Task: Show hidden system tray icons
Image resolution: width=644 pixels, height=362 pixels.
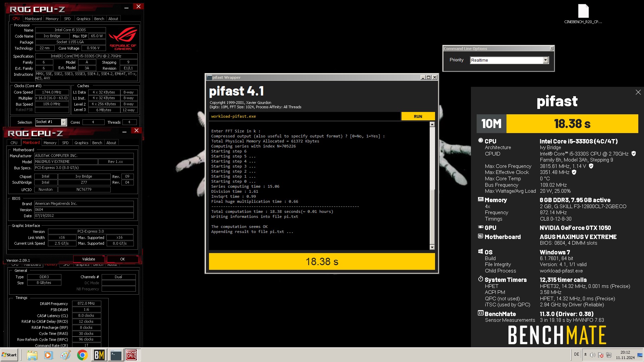Action: tap(585, 355)
